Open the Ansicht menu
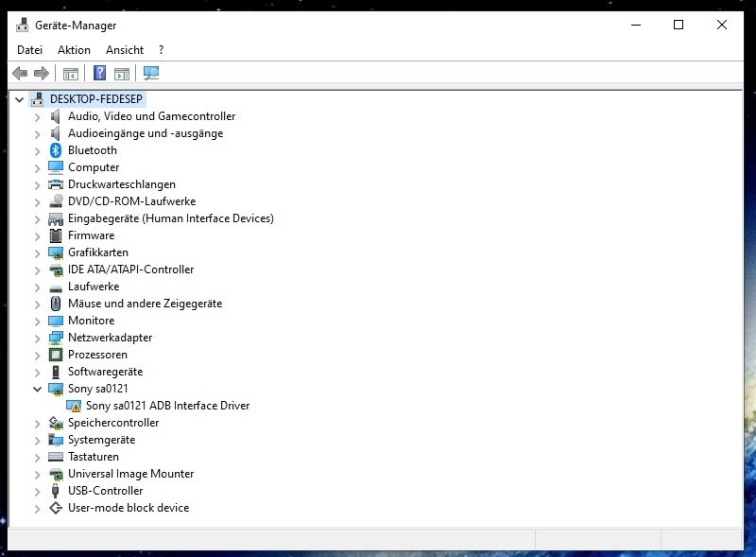The width and height of the screenshot is (756, 557). click(125, 50)
